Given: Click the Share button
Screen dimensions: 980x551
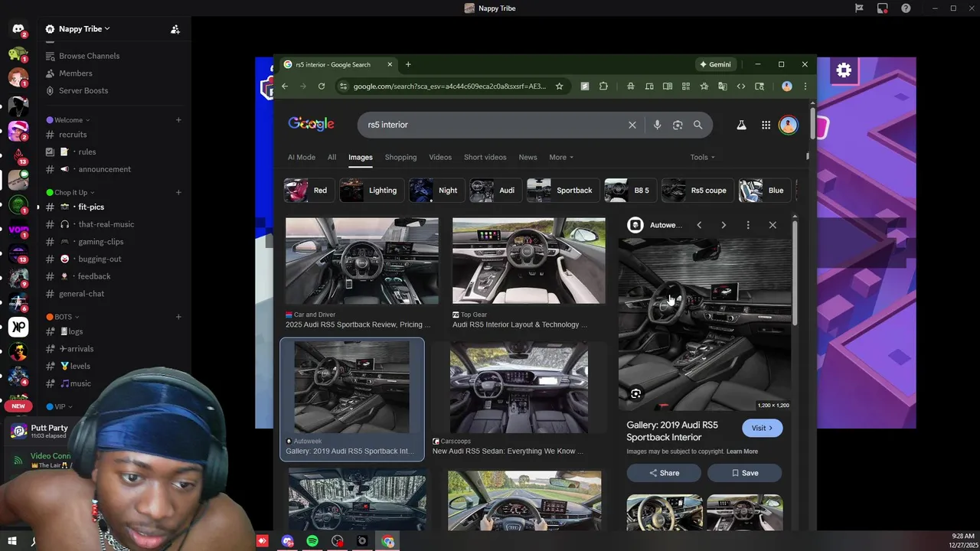Looking at the screenshot, I should click(x=664, y=473).
